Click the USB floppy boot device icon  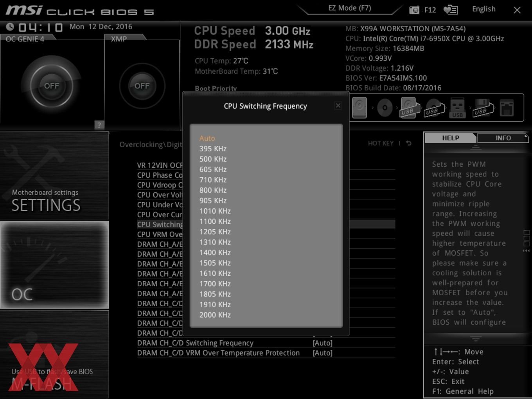[482, 108]
